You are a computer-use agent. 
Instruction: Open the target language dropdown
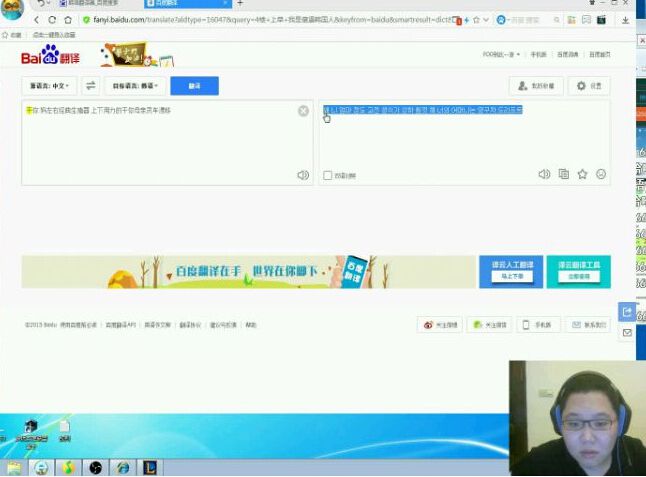click(135, 86)
